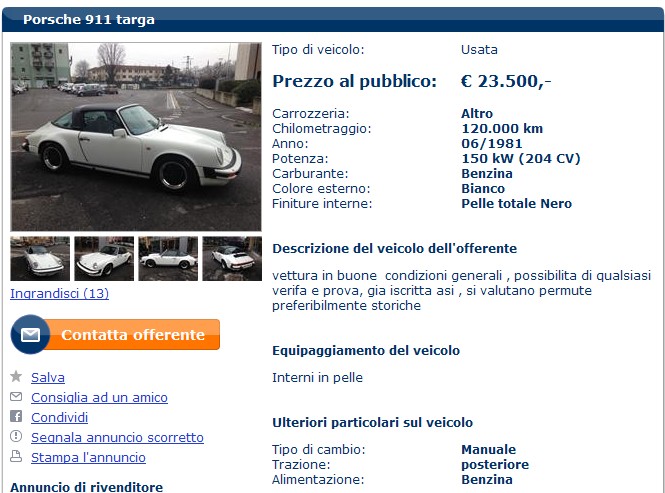
Task: Click the blue mail circle icon on Contatta offerente
Action: pos(31,335)
